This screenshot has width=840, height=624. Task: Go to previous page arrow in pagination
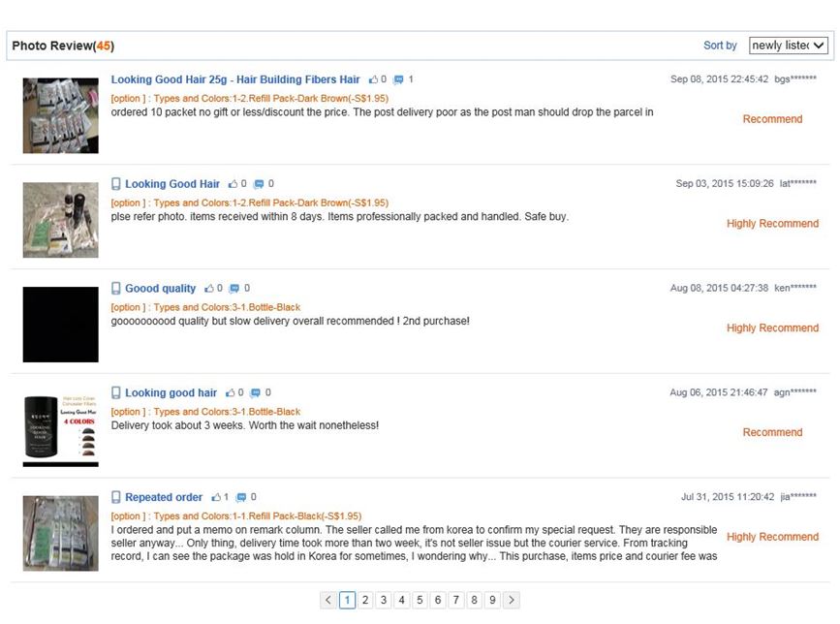pyautogui.click(x=328, y=601)
